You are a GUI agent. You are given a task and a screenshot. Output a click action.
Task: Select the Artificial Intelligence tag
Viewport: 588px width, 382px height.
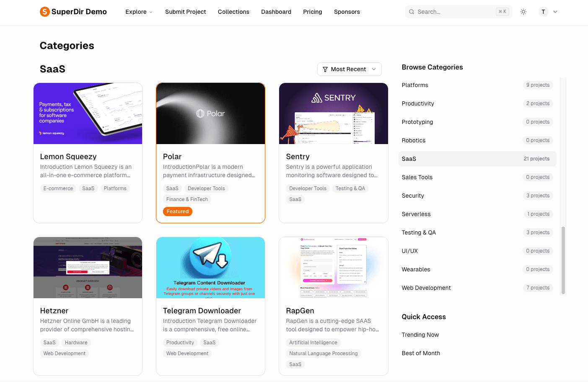tap(313, 343)
